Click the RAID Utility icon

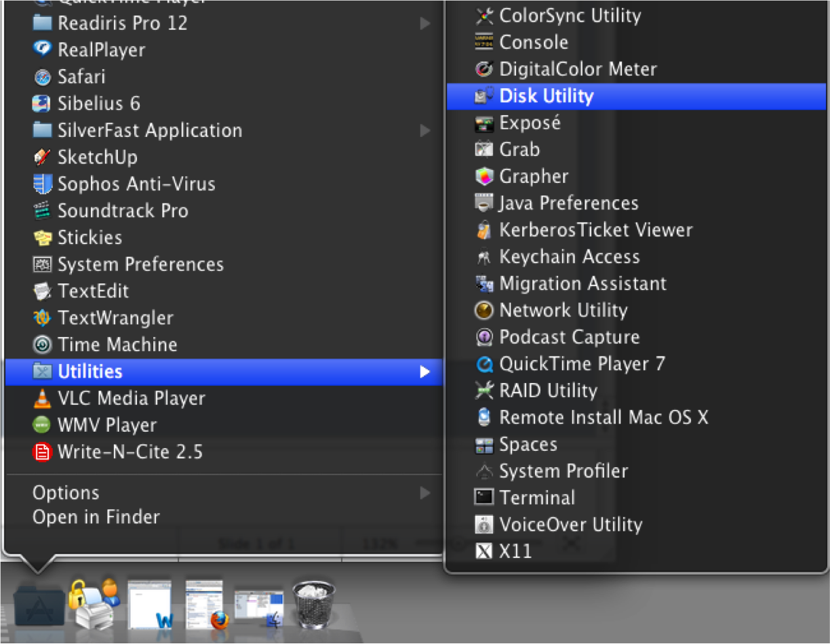click(x=483, y=390)
